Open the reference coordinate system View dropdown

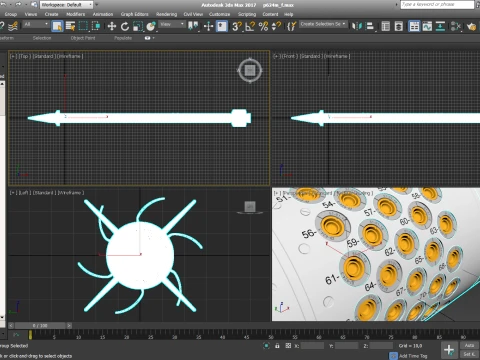[172, 24]
